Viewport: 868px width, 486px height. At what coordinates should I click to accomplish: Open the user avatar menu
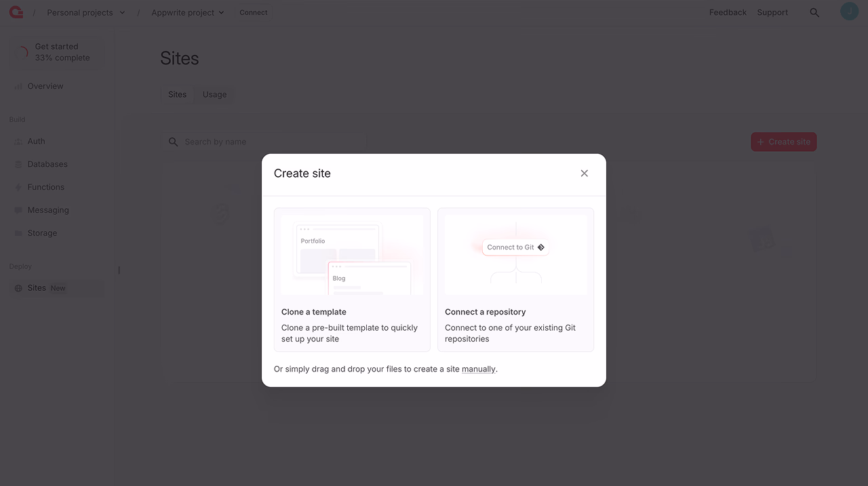click(x=849, y=12)
